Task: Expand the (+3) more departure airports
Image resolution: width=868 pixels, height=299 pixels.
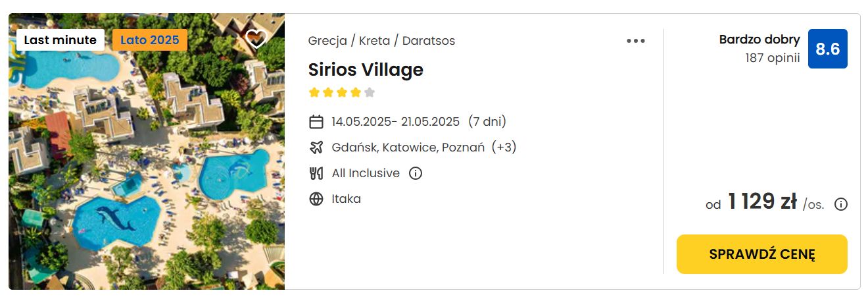Action: [x=504, y=147]
